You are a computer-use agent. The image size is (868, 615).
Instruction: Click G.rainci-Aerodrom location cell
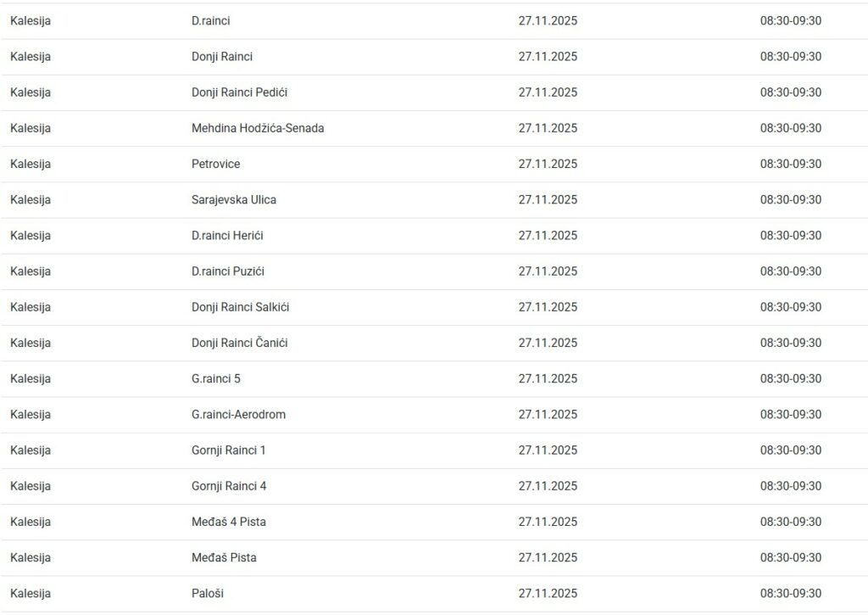(x=238, y=414)
